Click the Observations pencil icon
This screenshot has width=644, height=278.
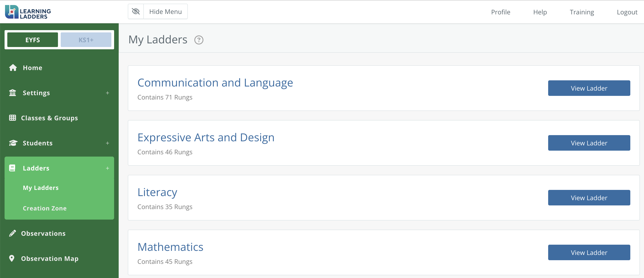click(13, 233)
